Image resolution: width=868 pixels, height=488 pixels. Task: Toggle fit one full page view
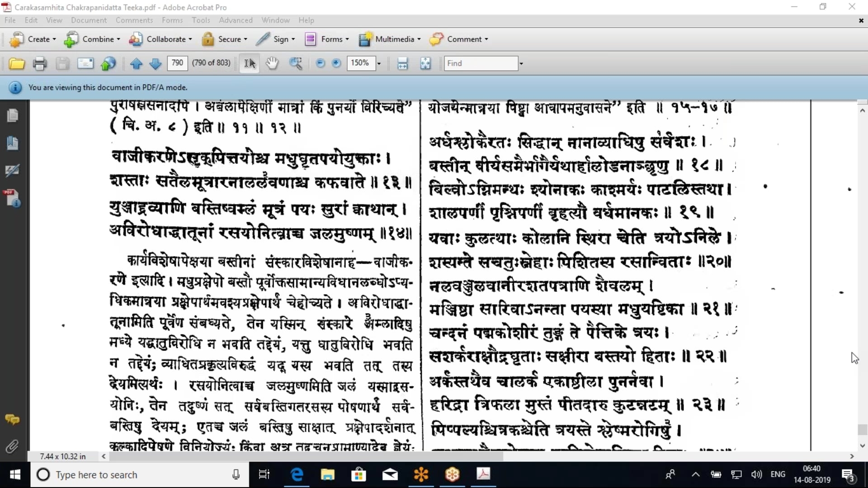425,63
